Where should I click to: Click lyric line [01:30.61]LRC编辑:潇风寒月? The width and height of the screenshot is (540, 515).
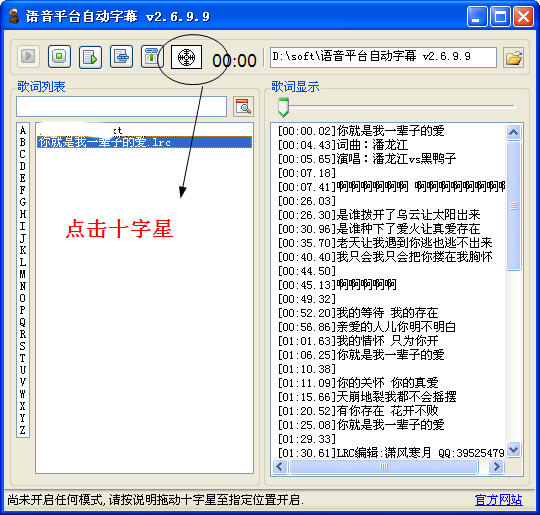pos(355,453)
